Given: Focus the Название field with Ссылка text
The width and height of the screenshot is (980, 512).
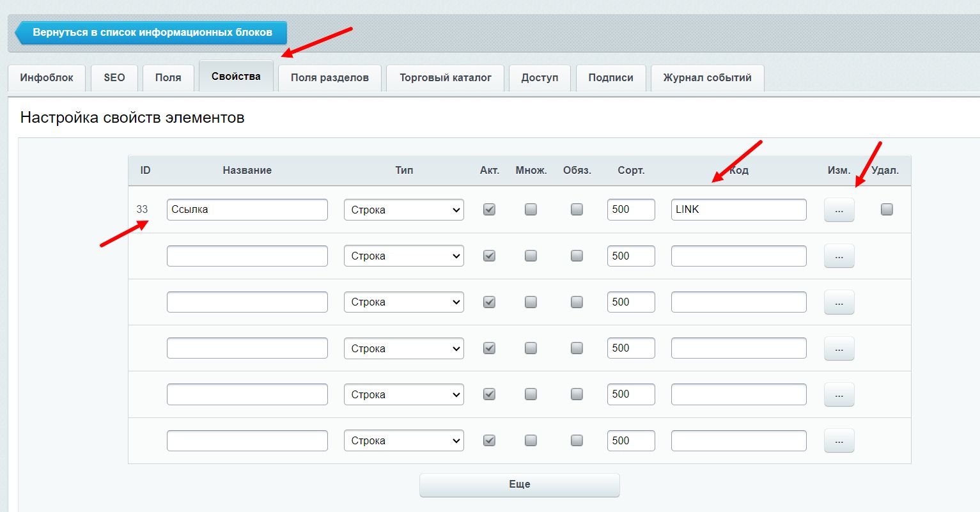Looking at the screenshot, I should (x=247, y=210).
